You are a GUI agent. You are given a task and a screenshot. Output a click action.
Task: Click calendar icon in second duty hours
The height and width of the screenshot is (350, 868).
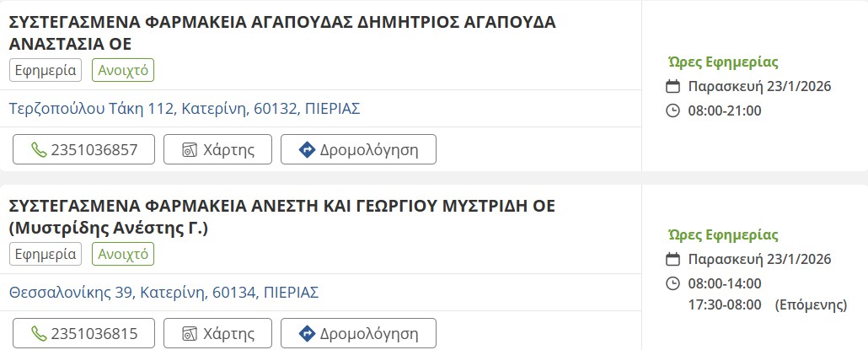point(672,260)
